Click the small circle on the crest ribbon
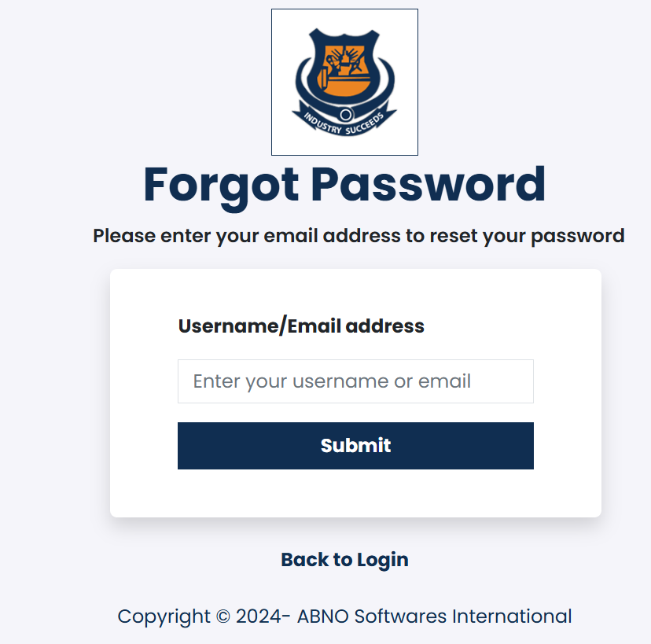 pos(345,115)
